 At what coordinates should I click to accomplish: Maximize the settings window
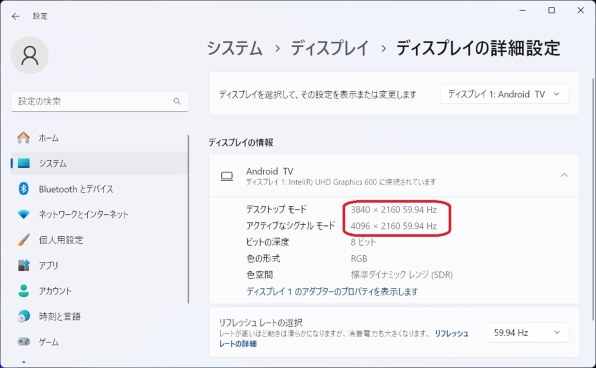pos(552,10)
